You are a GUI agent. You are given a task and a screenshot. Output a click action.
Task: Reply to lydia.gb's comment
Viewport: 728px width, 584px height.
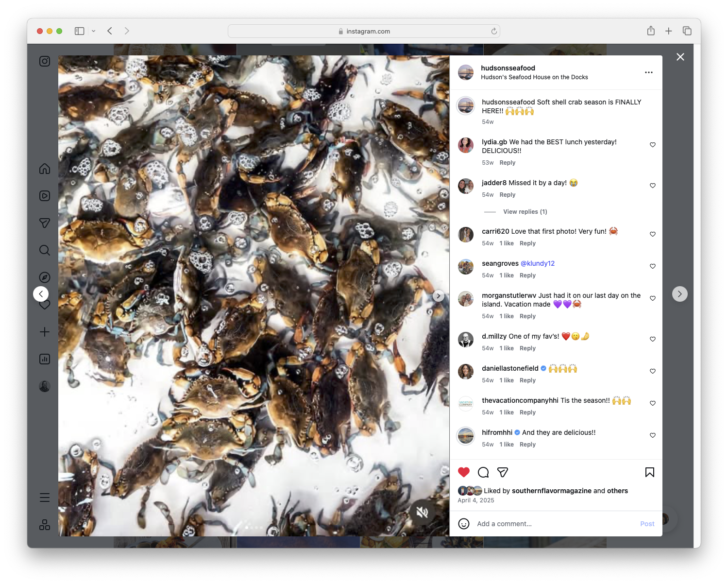(x=507, y=162)
